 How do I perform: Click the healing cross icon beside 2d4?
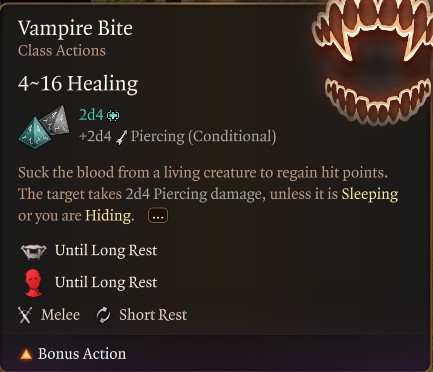pos(113,116)
